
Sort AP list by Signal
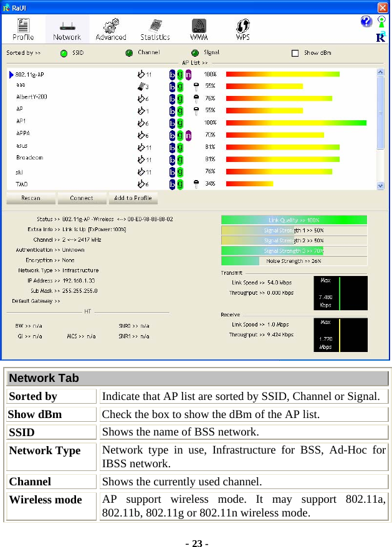point(195,53)
